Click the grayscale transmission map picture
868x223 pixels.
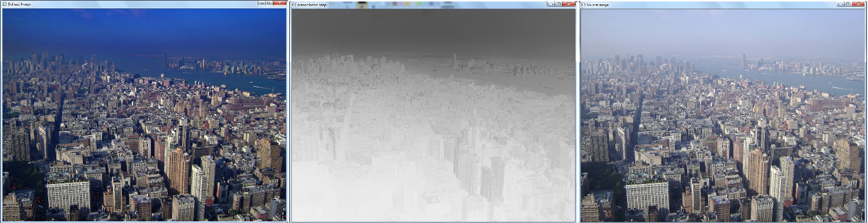[x=433, y=114]
